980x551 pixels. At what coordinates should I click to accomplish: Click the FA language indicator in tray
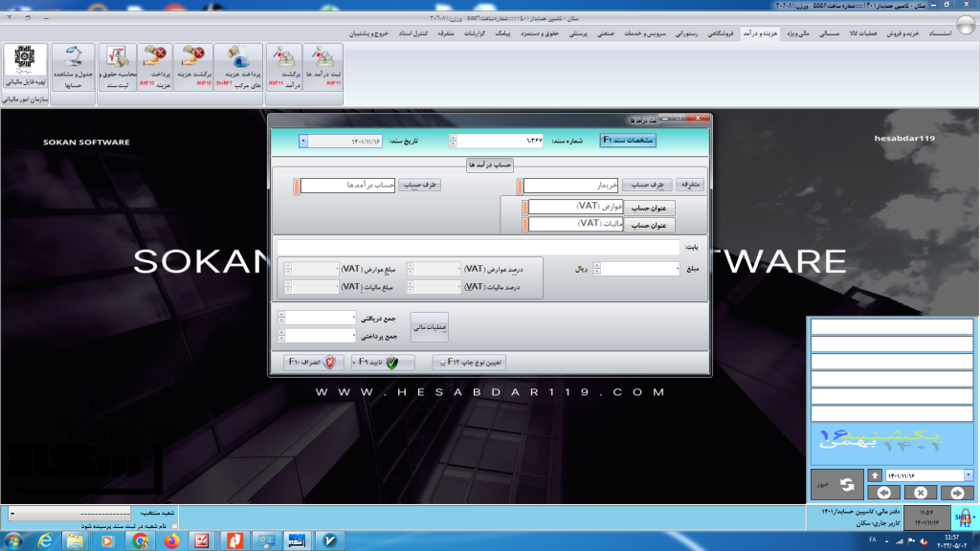873,540
